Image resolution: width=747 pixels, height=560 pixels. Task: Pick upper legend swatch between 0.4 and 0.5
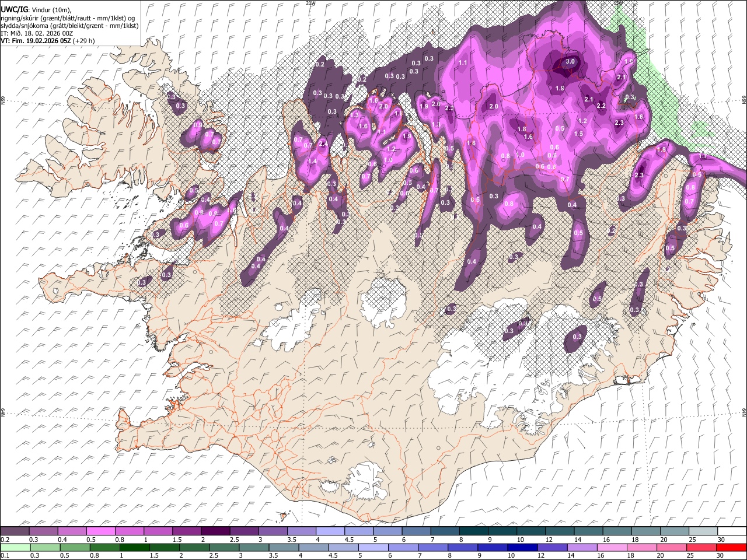click(x=72, y=531)
